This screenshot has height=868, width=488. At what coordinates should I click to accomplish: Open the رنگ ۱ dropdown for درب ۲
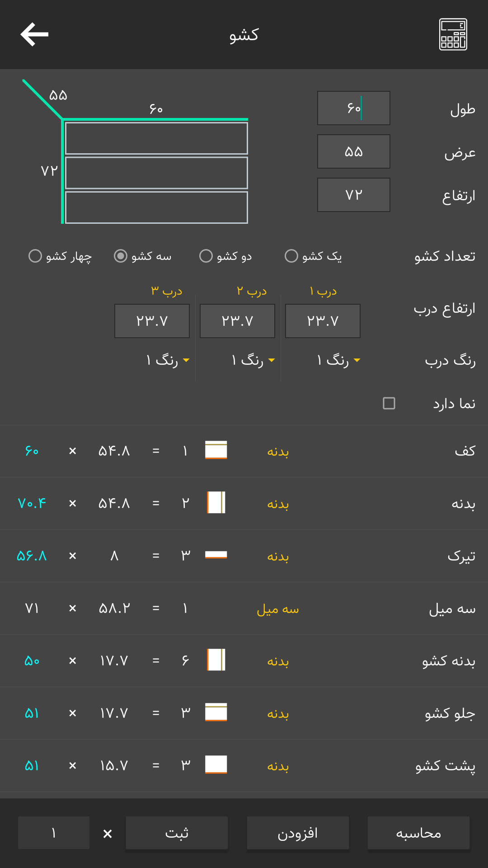(x=253, y=360)
